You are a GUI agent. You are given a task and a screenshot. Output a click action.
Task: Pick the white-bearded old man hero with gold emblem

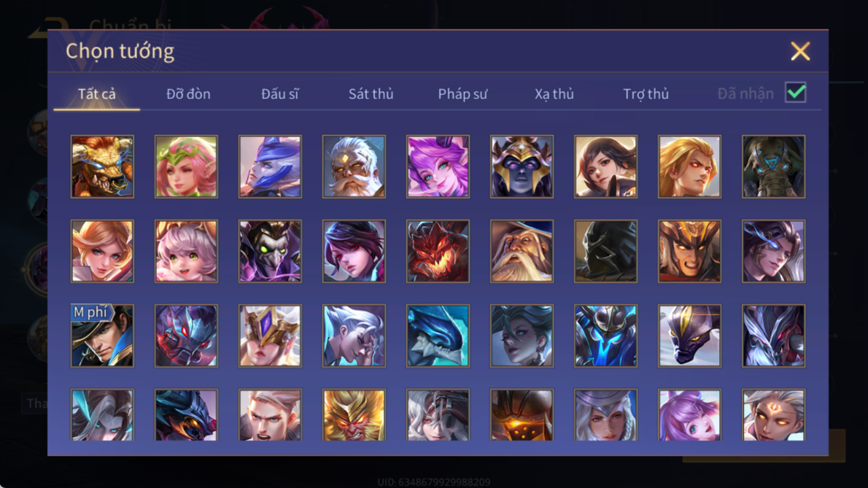click(354, 166)
